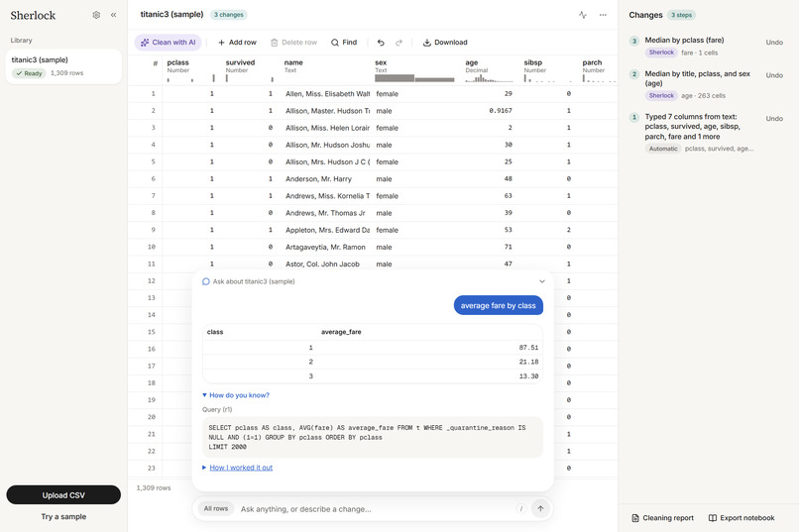Click the sex distribution bar chart
Image resolution: width=799 pixels, height=532 pixels.
click(414, 78)
